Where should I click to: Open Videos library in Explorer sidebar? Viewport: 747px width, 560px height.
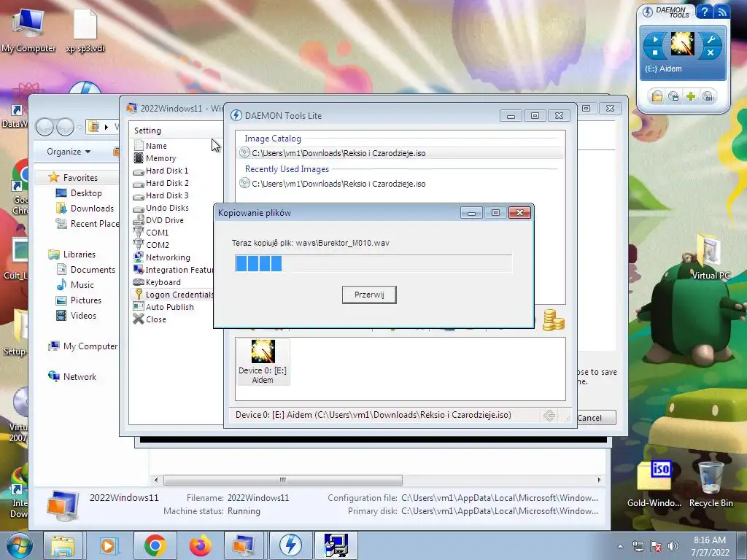coord(76,315)
